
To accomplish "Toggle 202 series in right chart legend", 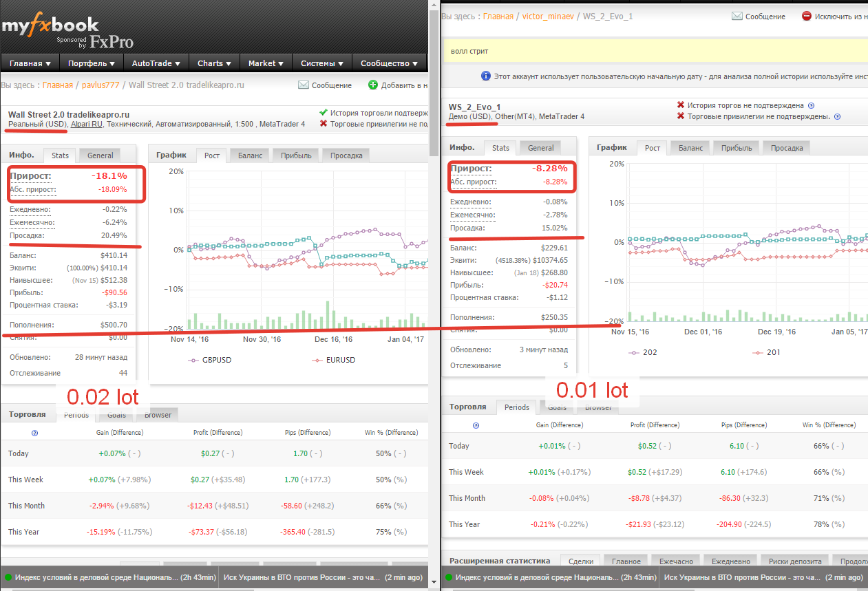I will [643, 352].
